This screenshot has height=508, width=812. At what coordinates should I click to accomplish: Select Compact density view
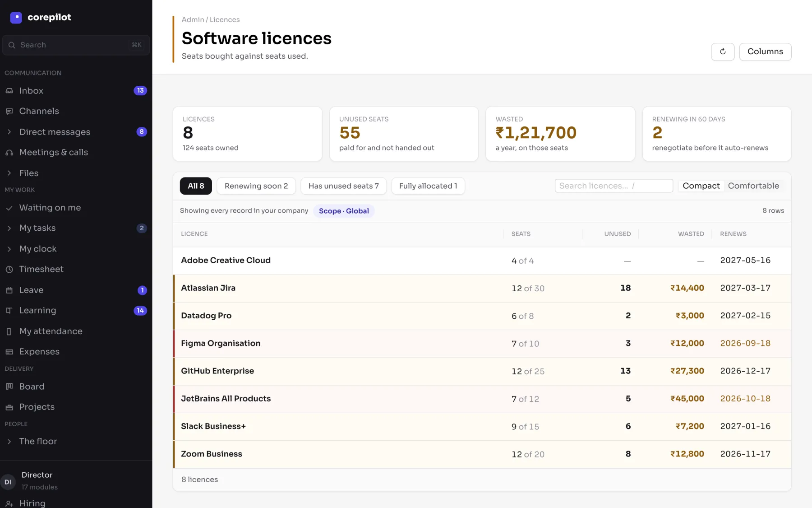pyautogui.click(x=701, y=186)
